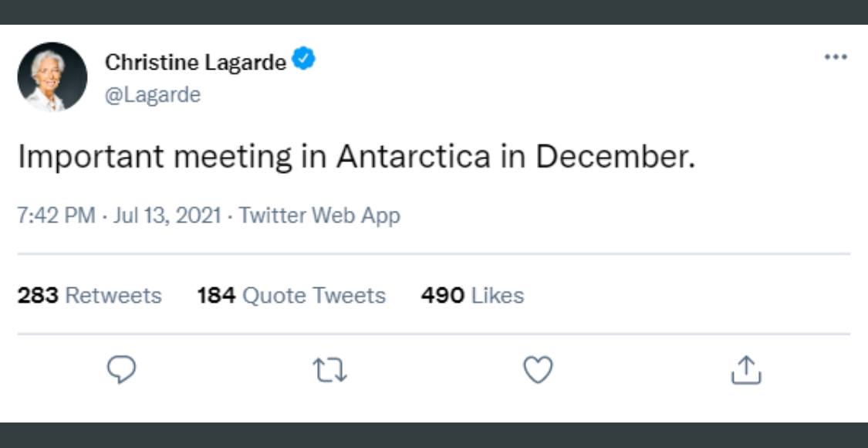Viewport: 868px width, 448px height.
Task: Like the tweet with the heart icon
Action: (x=538, y=371)
